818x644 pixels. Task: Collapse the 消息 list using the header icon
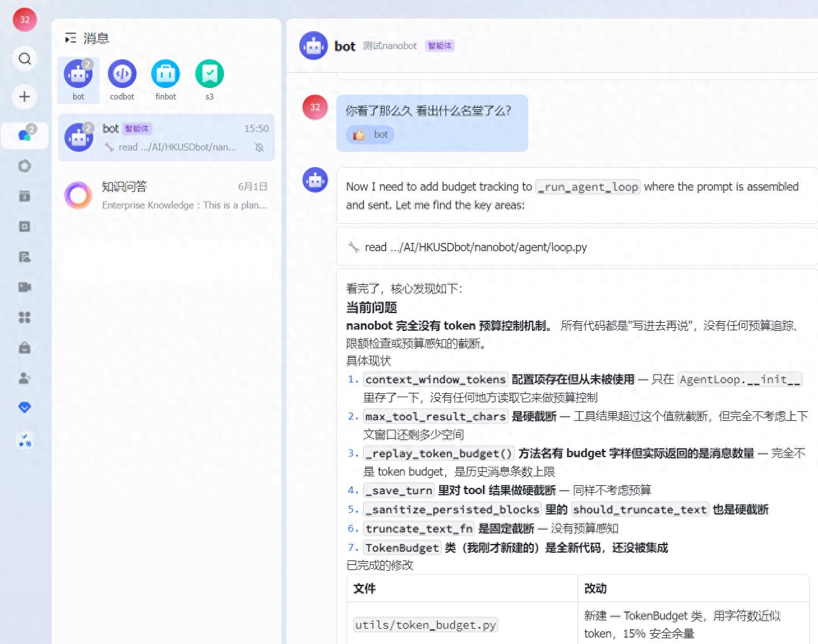pos(70,38)
